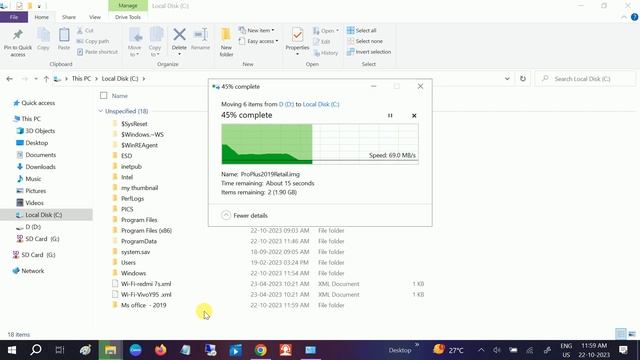Viewport: 640px width, 360px height.
Task: Pause the file transfer
Action: (390, 116)
